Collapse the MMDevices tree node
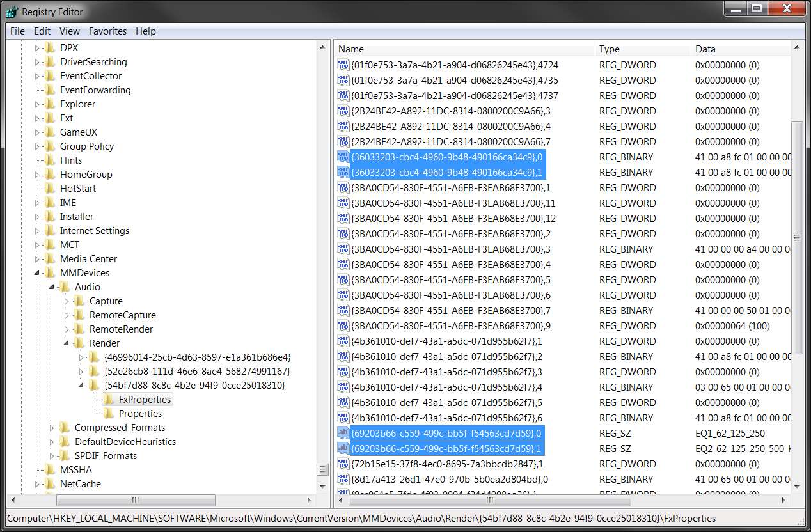This screenshot has height=532, width=811. pyautogui.click(x=37, y=273)
